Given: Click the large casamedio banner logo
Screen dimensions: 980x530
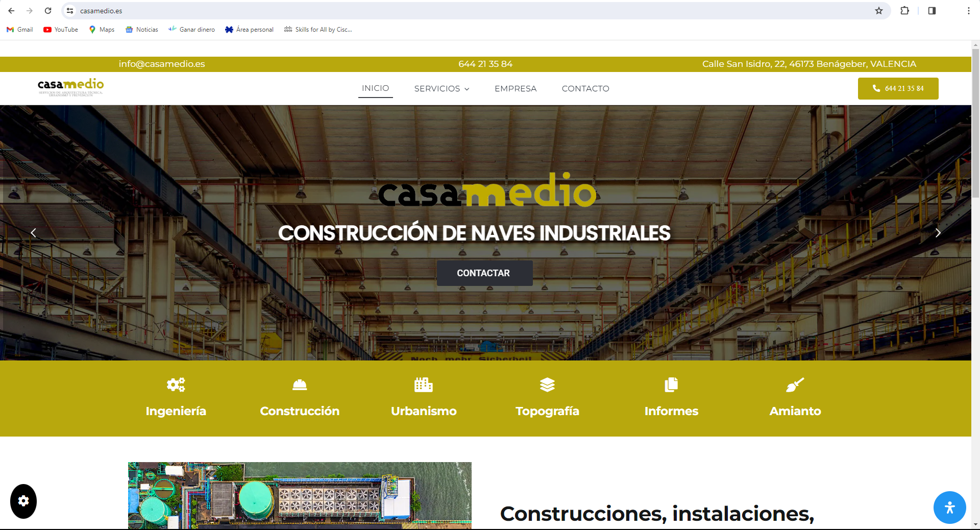Looking at the screenshot, I should 487,190.
